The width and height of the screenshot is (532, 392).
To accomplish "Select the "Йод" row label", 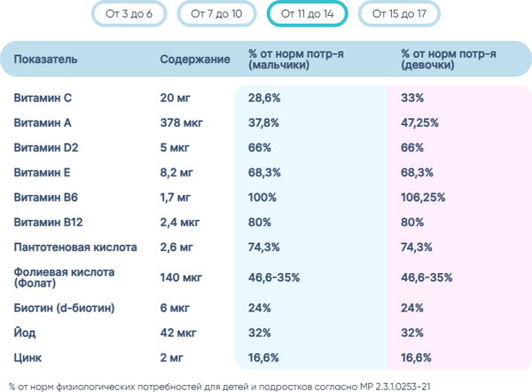I will 25,333.
